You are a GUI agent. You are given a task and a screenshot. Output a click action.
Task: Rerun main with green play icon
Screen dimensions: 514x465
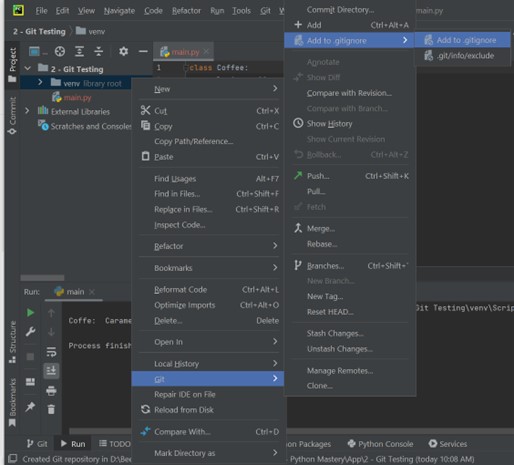[x=30, y=312]
